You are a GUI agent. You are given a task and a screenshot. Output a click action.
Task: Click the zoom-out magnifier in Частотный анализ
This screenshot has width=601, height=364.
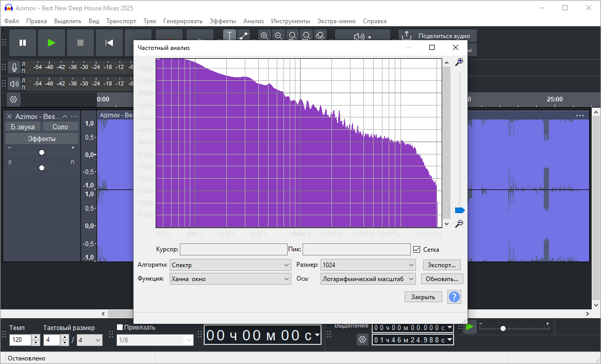click(459, 223)
